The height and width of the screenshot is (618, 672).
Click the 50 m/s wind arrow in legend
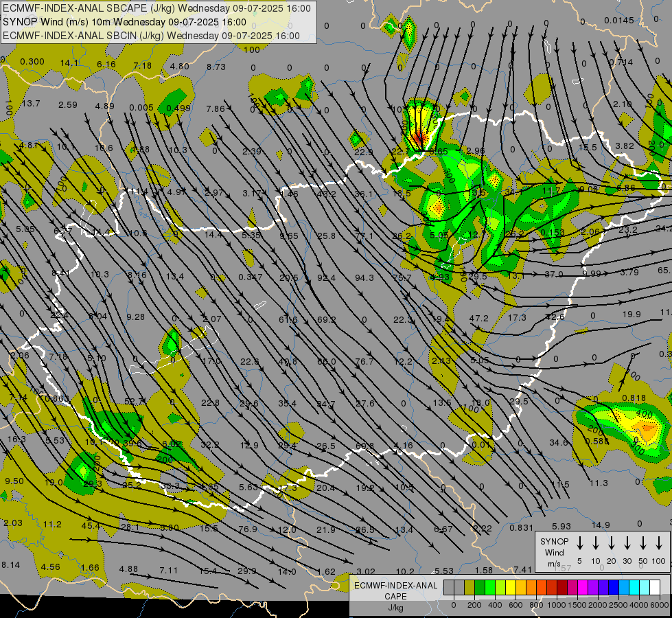point(643,543)
